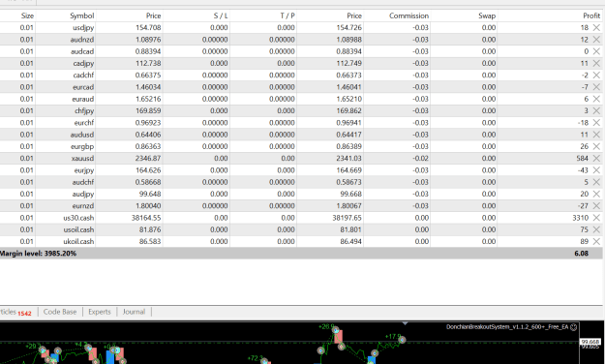The height and width of the screenshot is (364, 605).
Task: Close the xauusd gold position
Action: (x=596, y=158)
